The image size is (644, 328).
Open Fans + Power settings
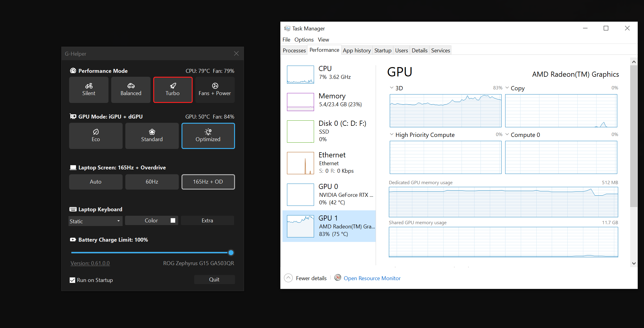pyautogui.click(x=215, y=89)
